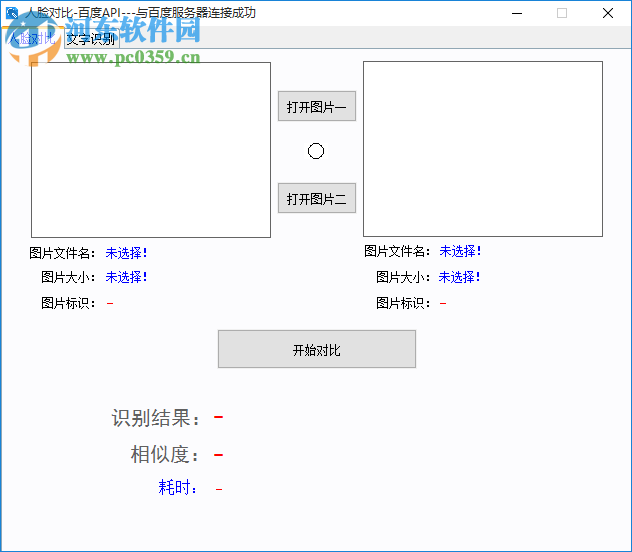Click the application icon in title bar
632x552 pixels.
pyautogui.click(x=12, y=13)
